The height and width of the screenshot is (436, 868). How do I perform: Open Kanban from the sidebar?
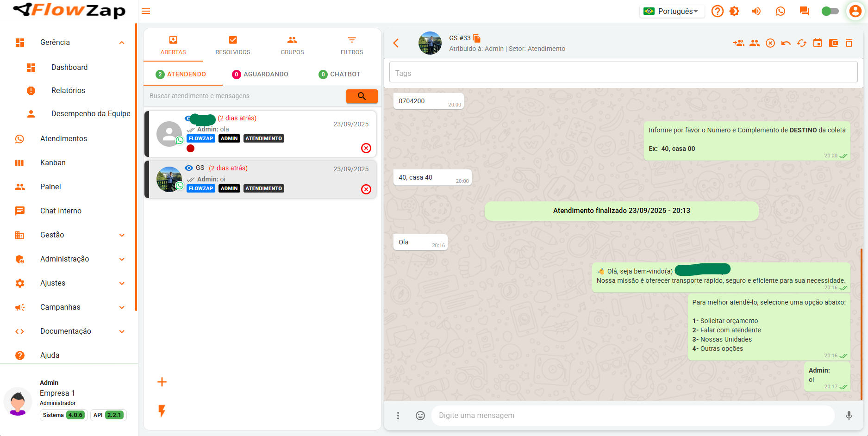click(53, 163)
